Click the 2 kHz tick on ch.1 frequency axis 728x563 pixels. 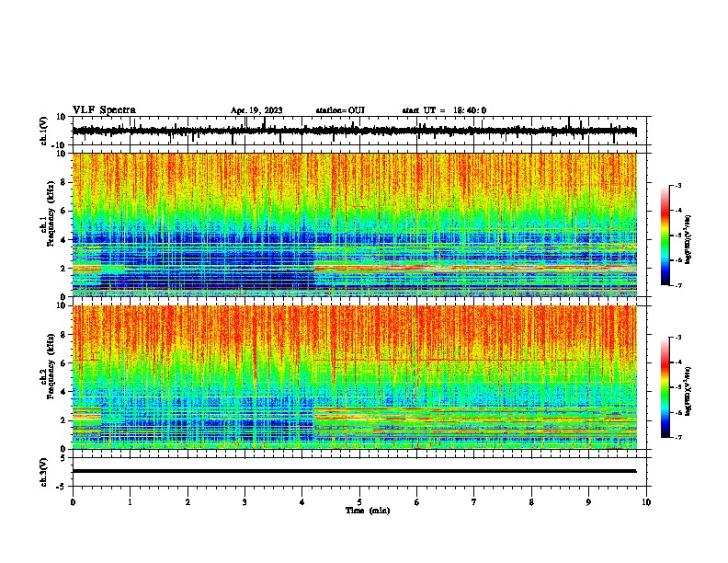[x=63, y=269]
